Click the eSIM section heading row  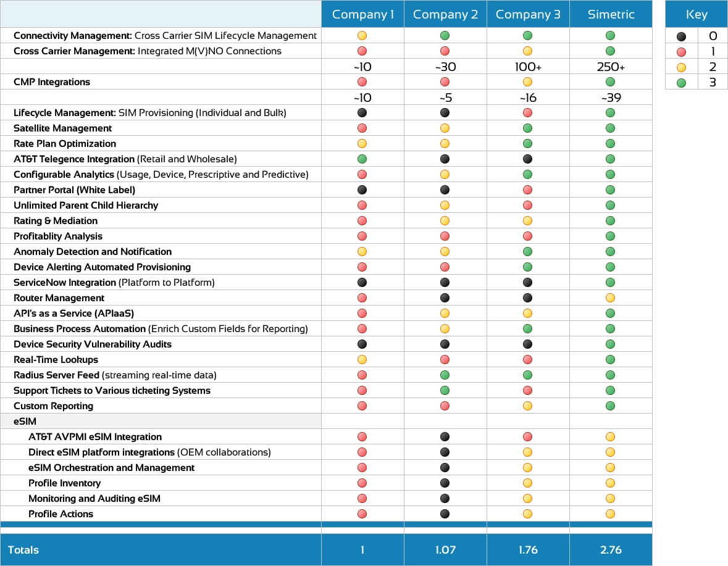coord(161,421)
